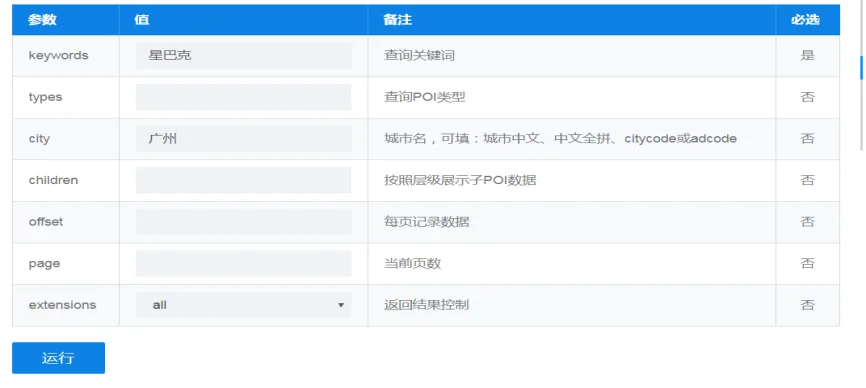Select the page parameter name
The image size is (866, 388).
44,264
